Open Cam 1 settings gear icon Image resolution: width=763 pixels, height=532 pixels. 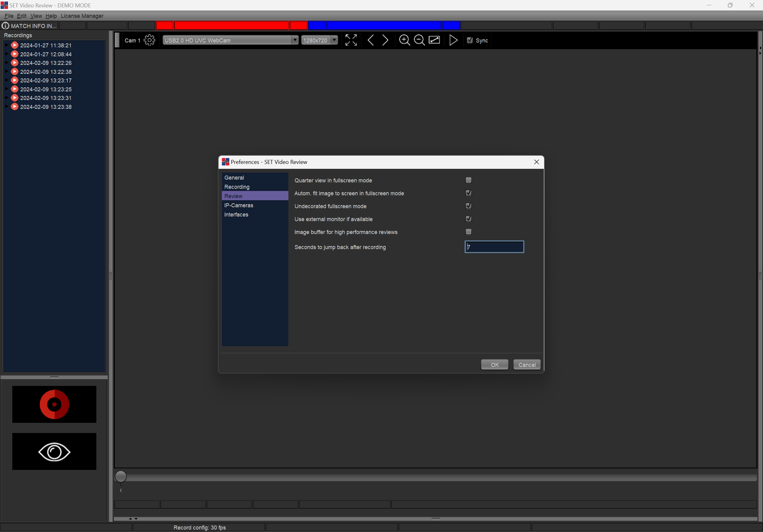(x=149, y=40)
